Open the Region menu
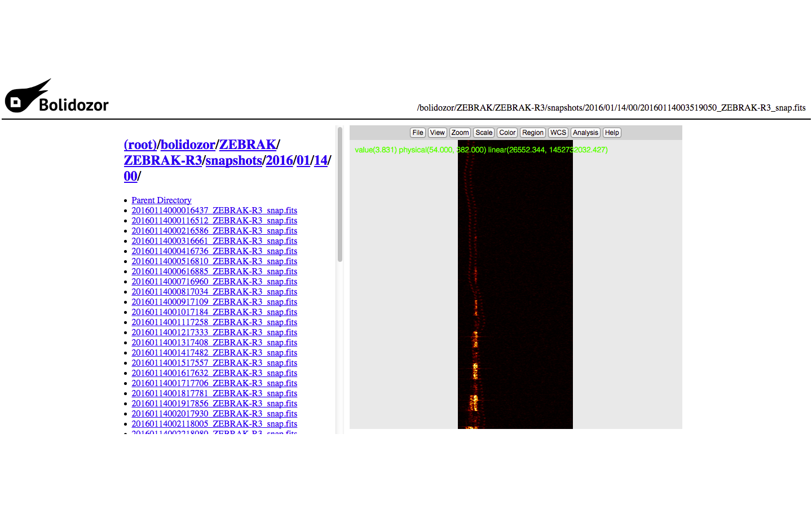This screenshot has height=508, width=812. click(533, 133)
